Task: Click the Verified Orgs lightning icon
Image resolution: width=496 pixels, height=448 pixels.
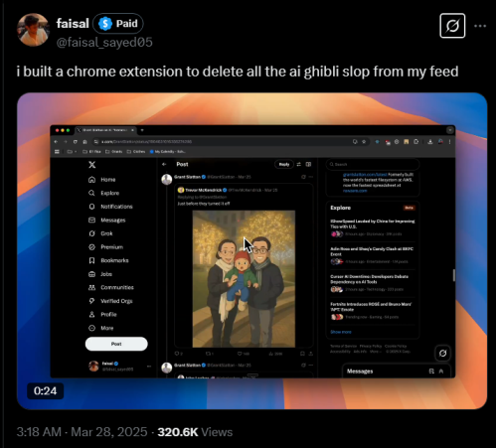Action: click(x=91, y=301)
